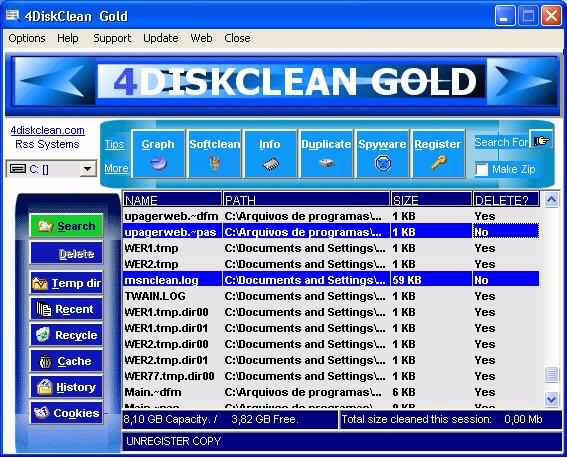567x458 pixels.
Task: Click the Close menu item
Action: tap(237, 38)
